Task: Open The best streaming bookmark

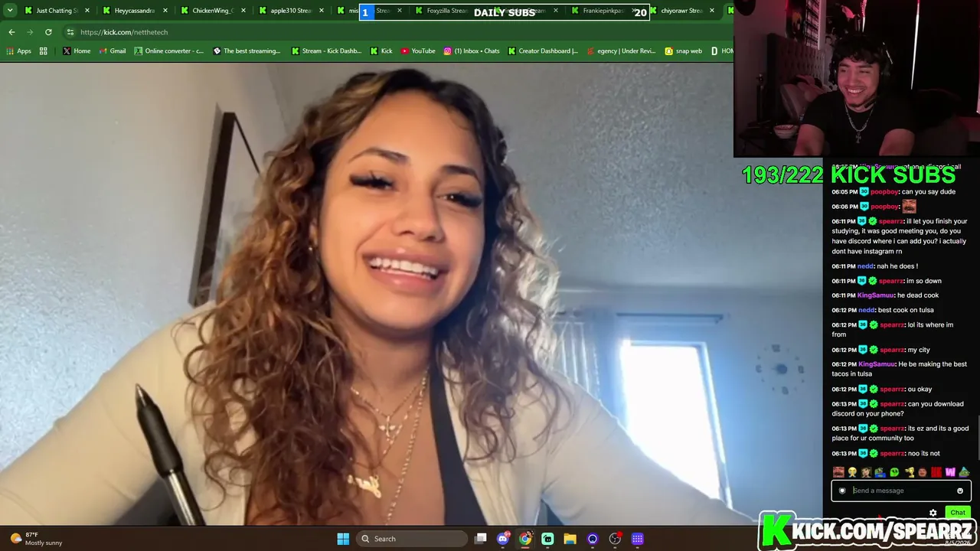Action: pos(247,51)
